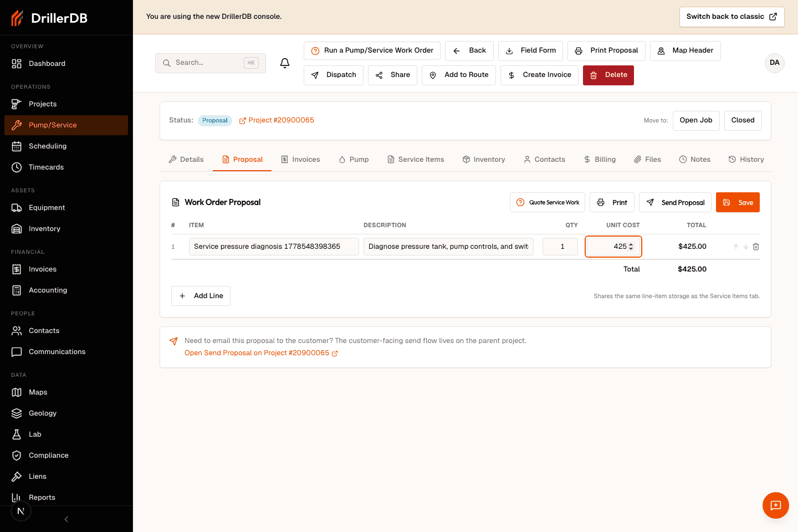
Task: Move status to Open Job
Action: point(696,120)
